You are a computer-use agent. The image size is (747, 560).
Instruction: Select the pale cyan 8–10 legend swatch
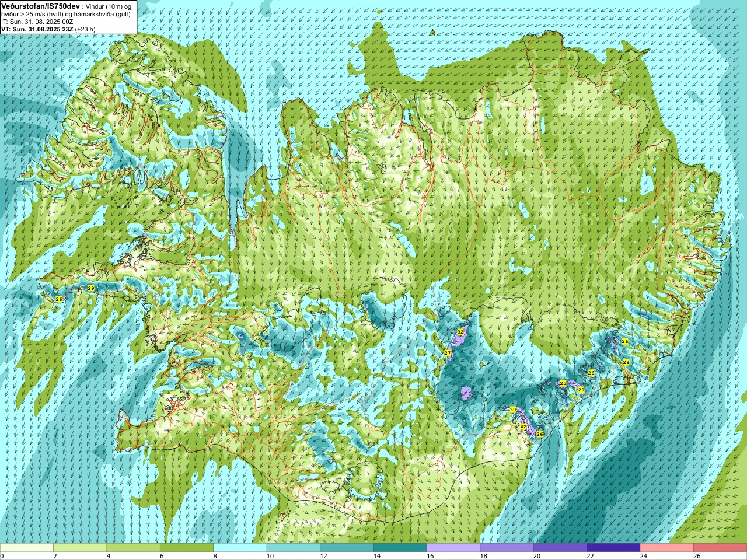[240, 548]
